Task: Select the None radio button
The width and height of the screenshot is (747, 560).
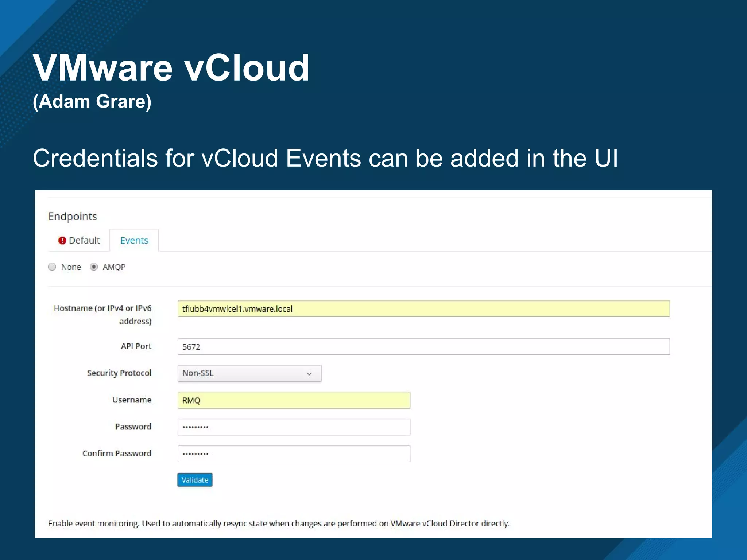Action: (x=52, y=267)
